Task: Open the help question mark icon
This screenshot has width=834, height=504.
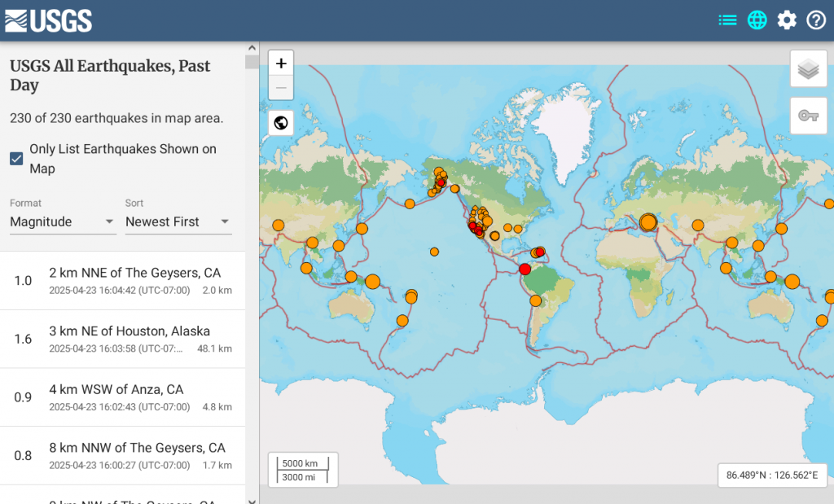Action: [816, 20]
